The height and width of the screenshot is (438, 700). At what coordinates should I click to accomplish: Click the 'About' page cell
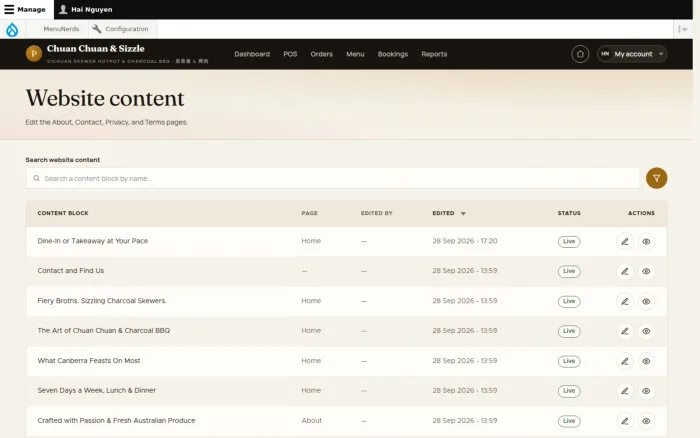311,420
